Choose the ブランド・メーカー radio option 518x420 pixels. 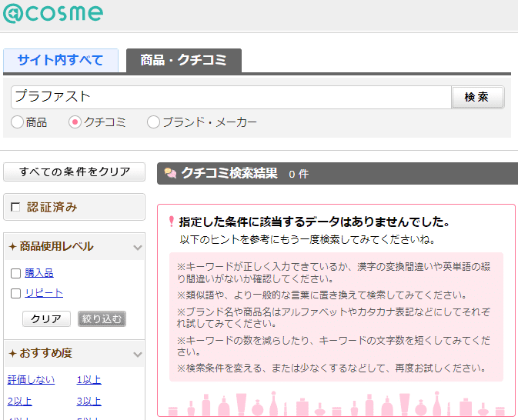point(153,122)
